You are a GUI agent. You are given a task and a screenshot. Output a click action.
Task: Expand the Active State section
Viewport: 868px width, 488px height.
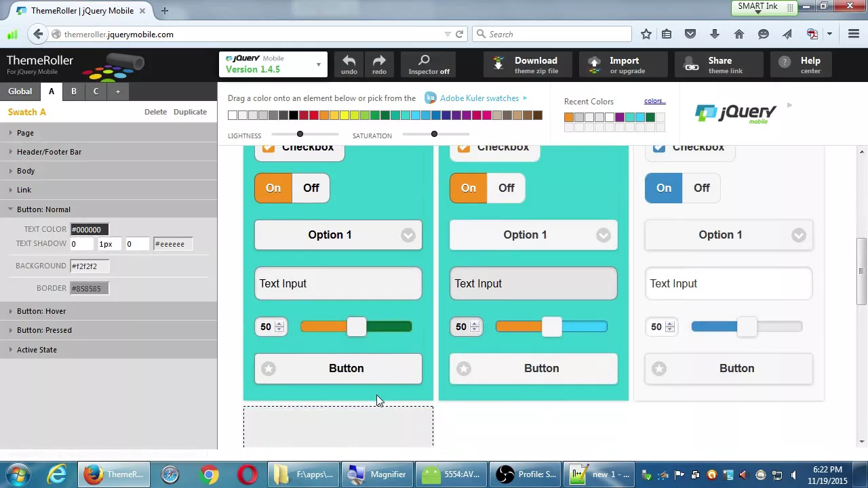point(108,350)
